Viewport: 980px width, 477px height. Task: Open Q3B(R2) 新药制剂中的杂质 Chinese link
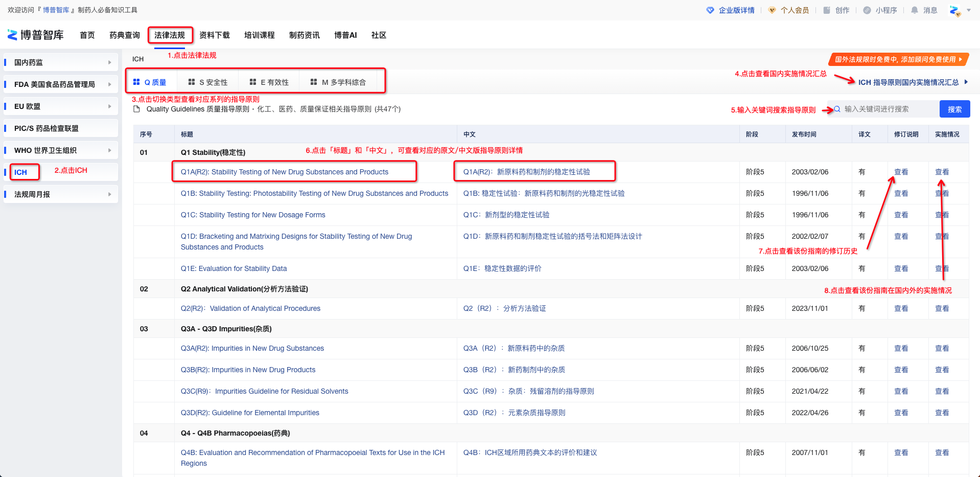click(514, 370)
